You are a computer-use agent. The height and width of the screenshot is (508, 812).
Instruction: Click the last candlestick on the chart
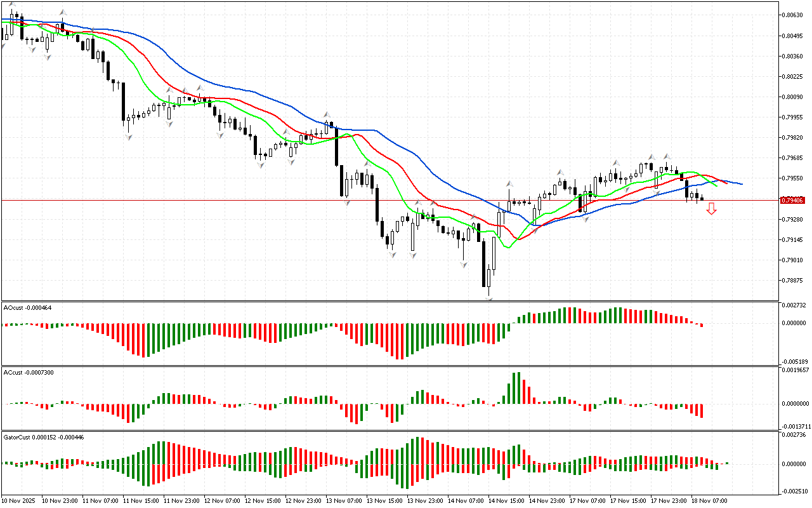pyautogui.click(x=702, y=199)
